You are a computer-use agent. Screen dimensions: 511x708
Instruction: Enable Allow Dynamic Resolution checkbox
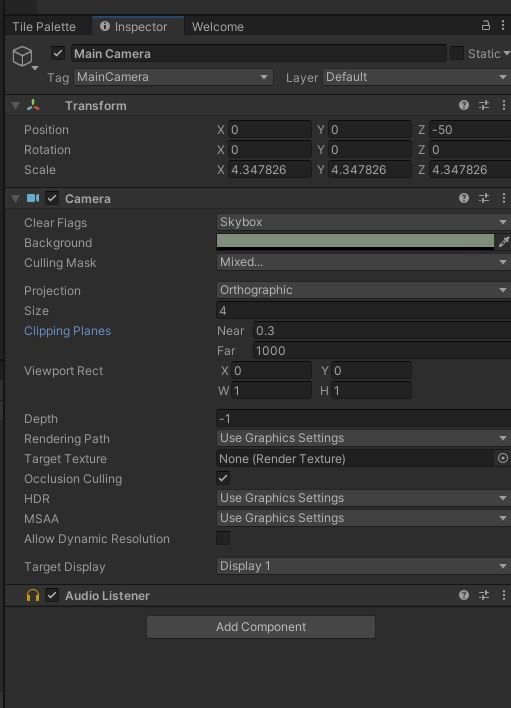[x=223, y=538]
